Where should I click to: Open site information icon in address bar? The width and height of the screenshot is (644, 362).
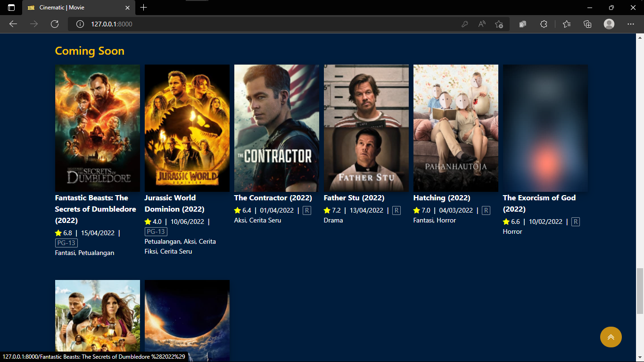click(x=80, y=24)
